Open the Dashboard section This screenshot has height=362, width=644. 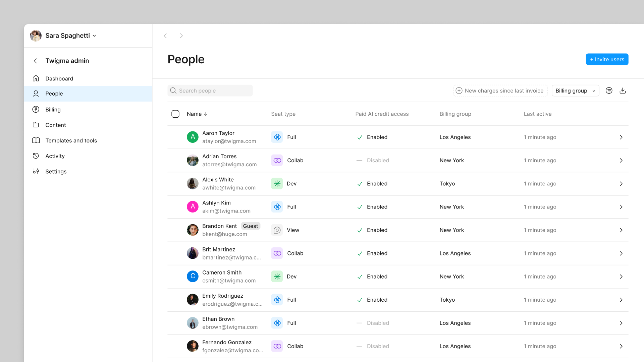click(59, 78)
